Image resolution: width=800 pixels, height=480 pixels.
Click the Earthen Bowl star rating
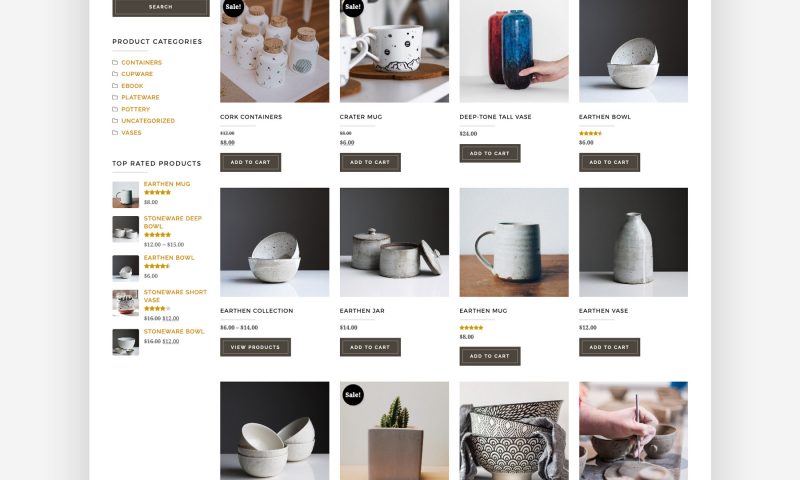pos(590,134)
